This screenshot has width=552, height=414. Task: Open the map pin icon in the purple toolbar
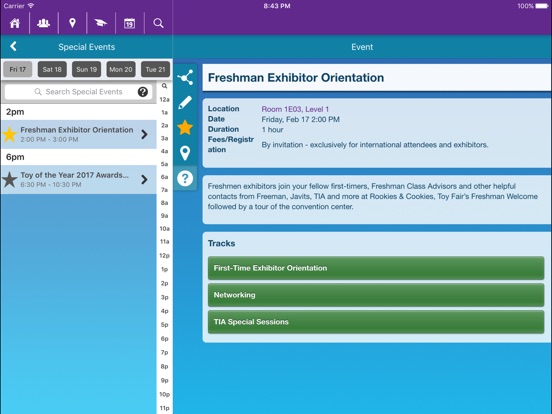[72, 23]
